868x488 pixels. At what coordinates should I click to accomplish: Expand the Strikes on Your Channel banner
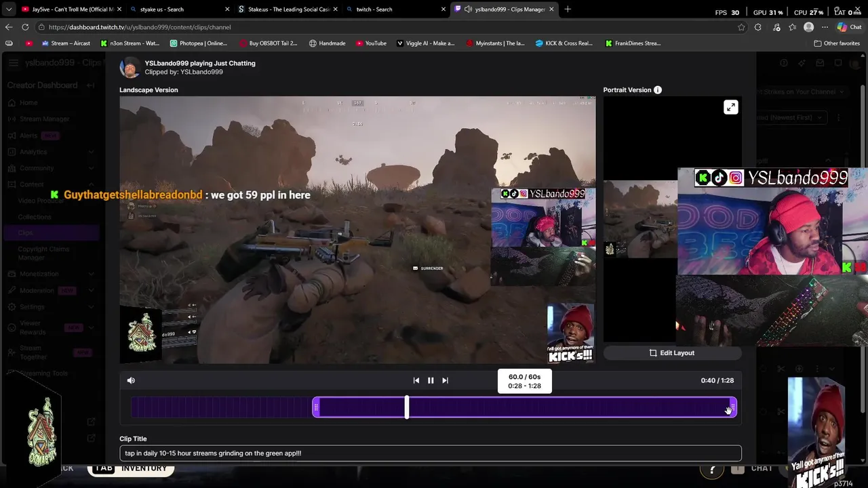click(x=841, y=91)
